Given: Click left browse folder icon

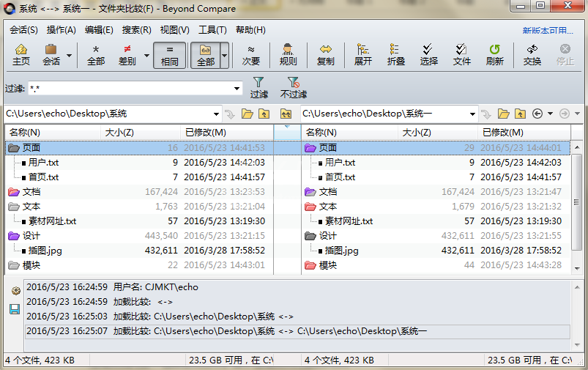Looking at the screenshot, I should point(247,114).
